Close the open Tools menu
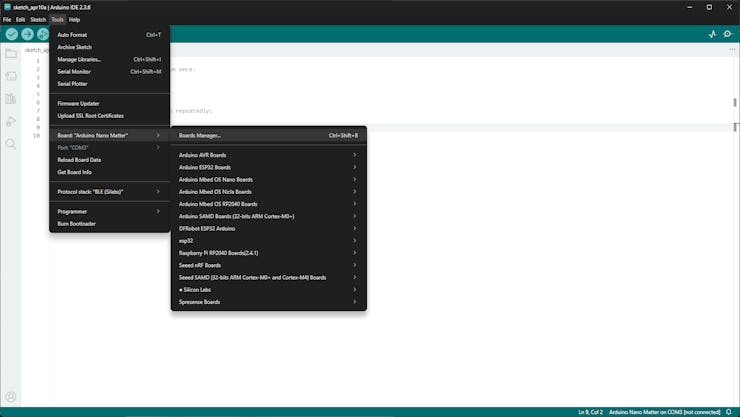This screenshot has height=417, width=740. tap(58, 20)
